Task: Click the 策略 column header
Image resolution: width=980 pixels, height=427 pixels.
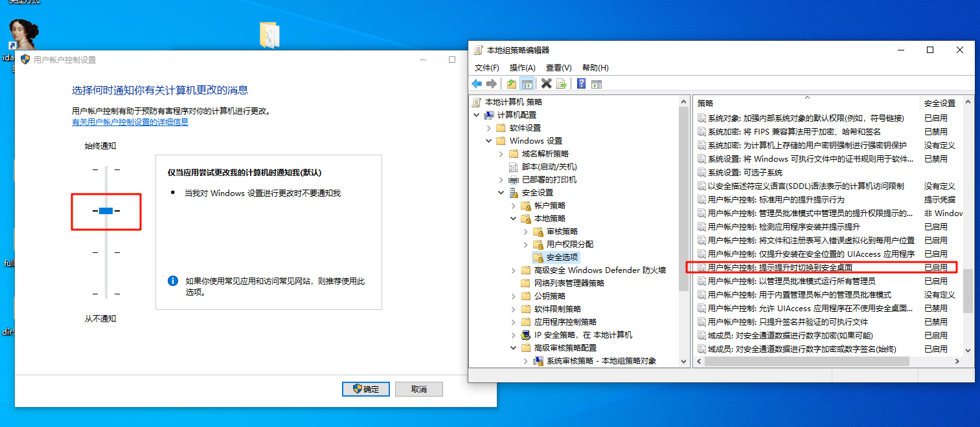Action: coord(806,104)
